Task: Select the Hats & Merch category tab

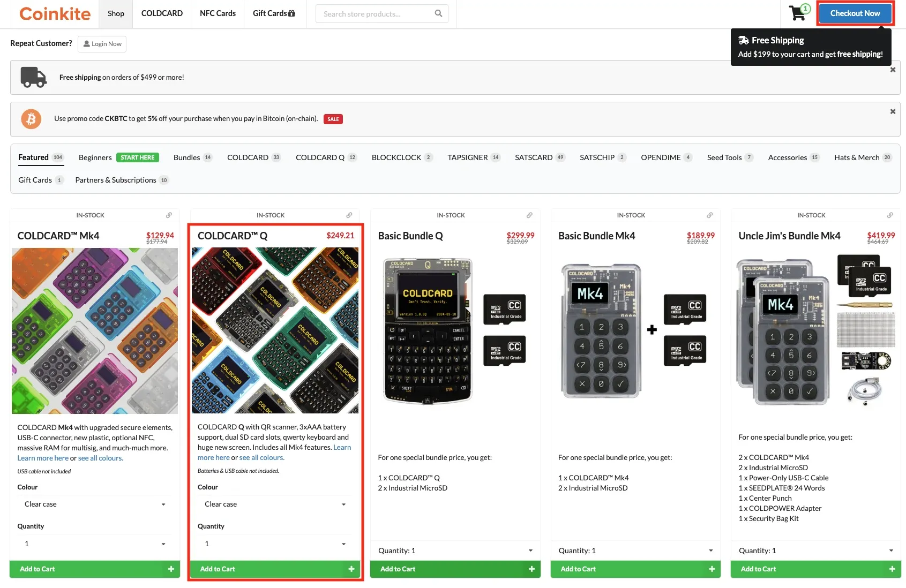Action: click(863, 157)
